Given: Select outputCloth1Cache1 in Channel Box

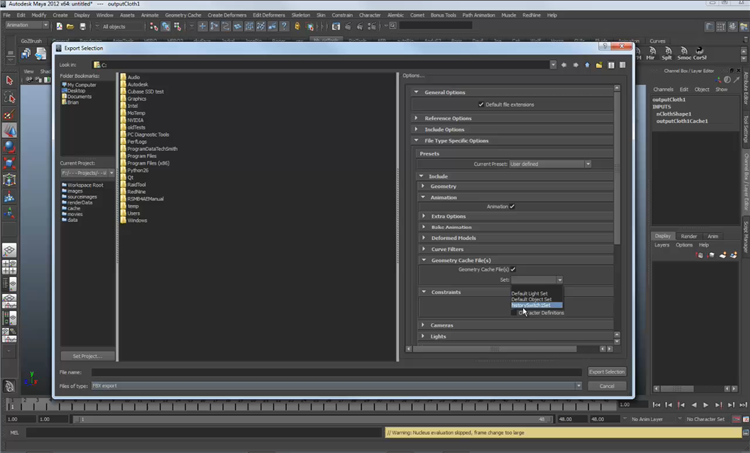Looking at the screenshot, I should pyautogui.click(x=682, y=122).
